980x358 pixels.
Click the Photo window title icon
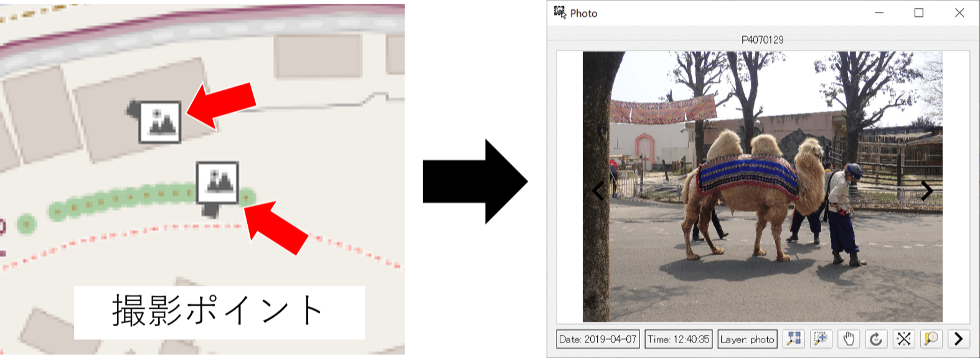click(560, 12)
